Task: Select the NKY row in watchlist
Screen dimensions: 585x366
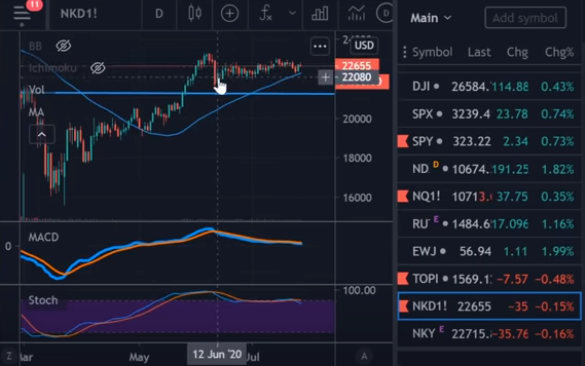Action: point(489,334)
